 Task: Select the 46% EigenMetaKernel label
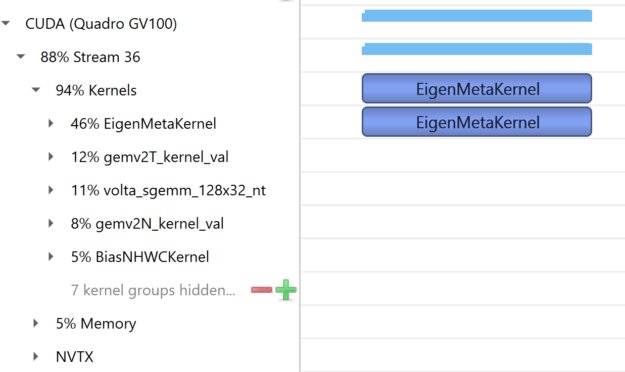pos(143,124)
